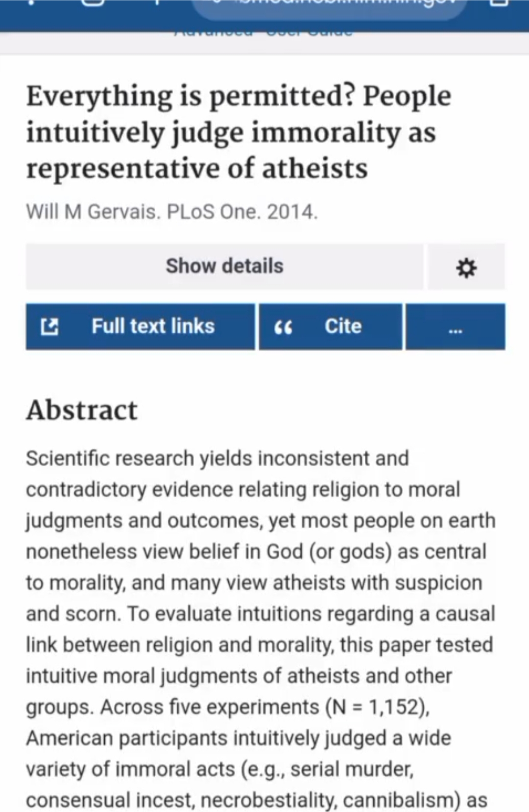Click the publication year 2014
529x812 pixels.
292,212
